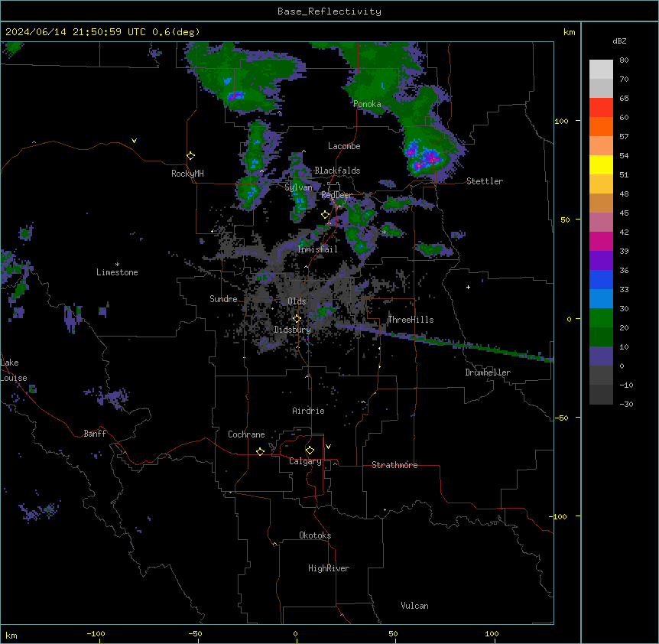
Task: Click the Airdrie label
Action: [309, 411]
